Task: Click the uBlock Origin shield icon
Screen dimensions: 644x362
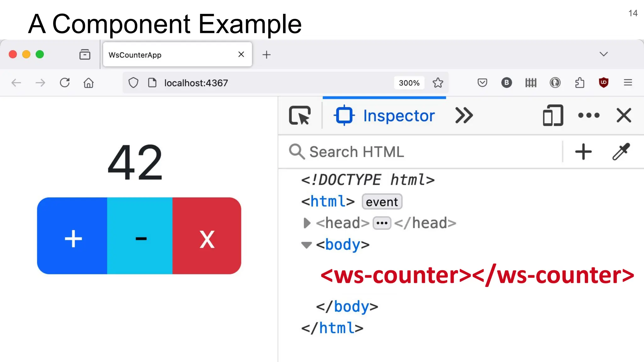Action: pos(603,83)
